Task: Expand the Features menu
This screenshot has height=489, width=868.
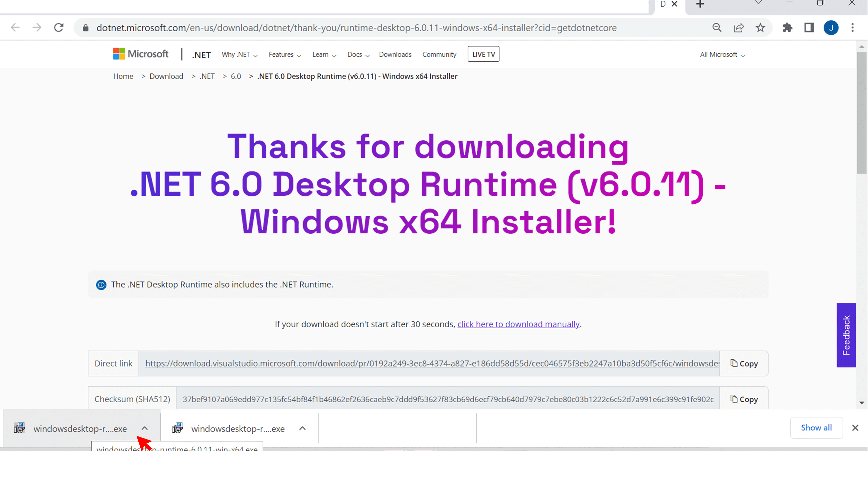Action: (x=285, y=55)
